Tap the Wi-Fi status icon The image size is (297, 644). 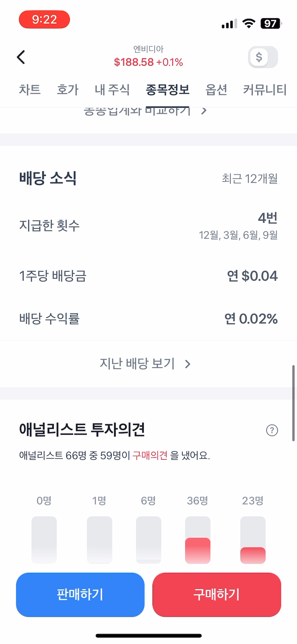(x=249, y=23)
